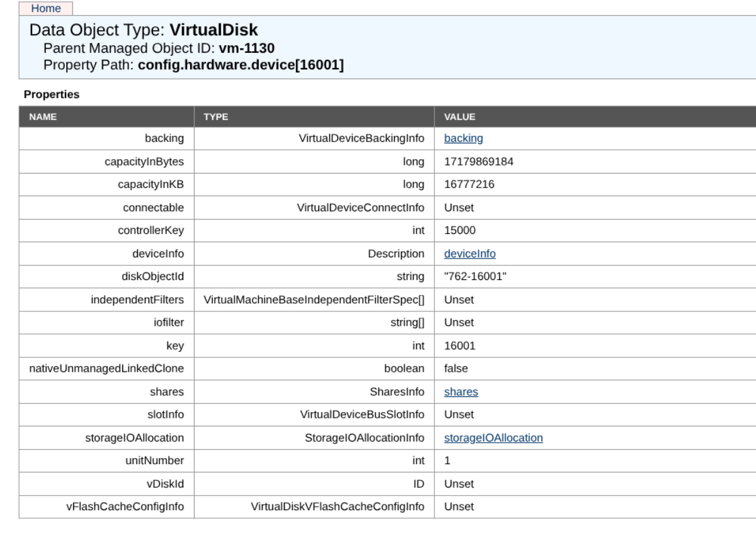The image size is (756, 551).
Task: Click the VALUE column header
Action: (460, 116)
